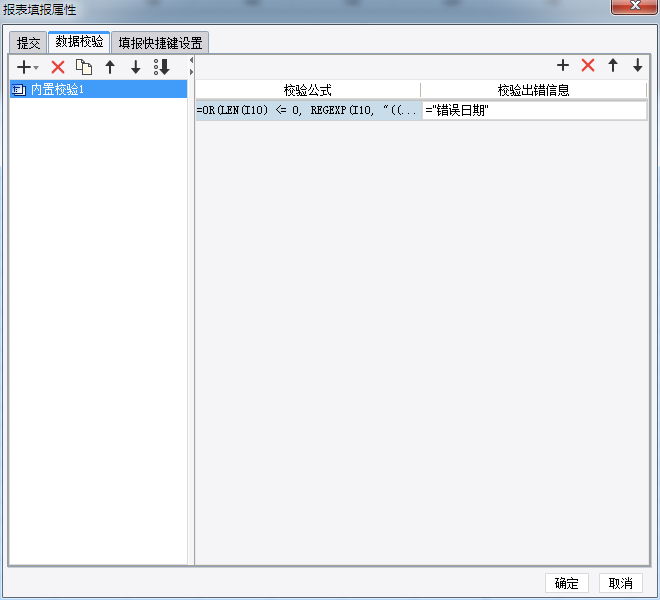Switch to the 提交 tab

coord(28,43)
